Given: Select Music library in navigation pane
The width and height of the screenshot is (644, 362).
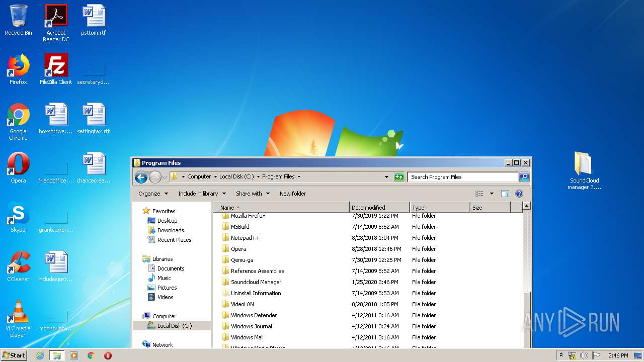Looking at the screenshot, I should pyautogui.click(x=164, y=278).
